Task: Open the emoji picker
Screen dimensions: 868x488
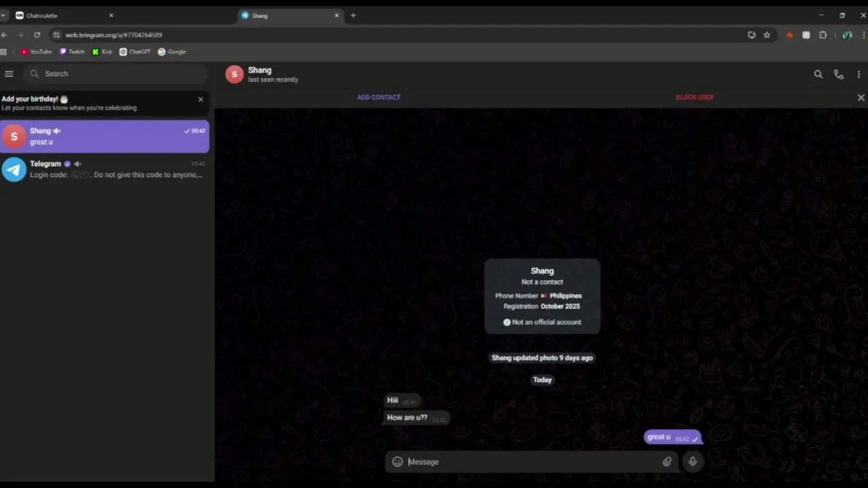Action: point(397,462)
